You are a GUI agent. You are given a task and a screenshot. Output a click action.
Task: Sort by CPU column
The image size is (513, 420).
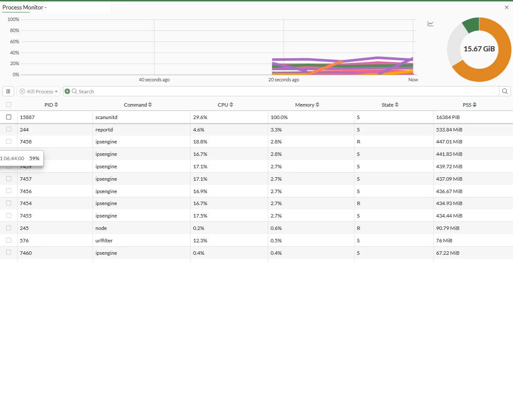pos(225,104)
